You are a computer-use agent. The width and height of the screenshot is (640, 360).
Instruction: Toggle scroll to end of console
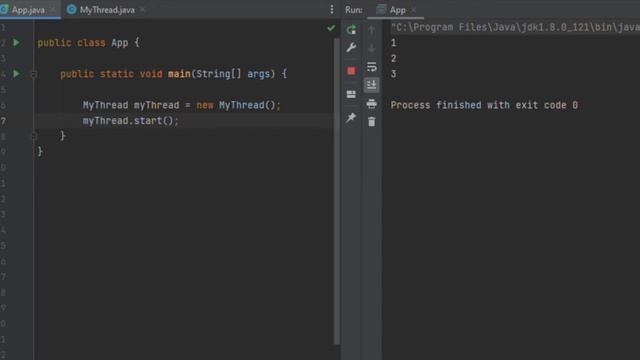coord(371,84)
